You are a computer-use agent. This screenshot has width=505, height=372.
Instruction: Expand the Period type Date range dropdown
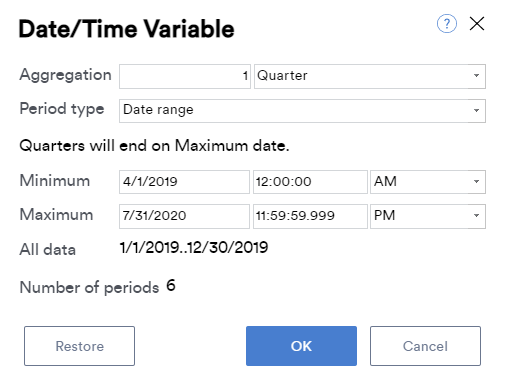302,111
